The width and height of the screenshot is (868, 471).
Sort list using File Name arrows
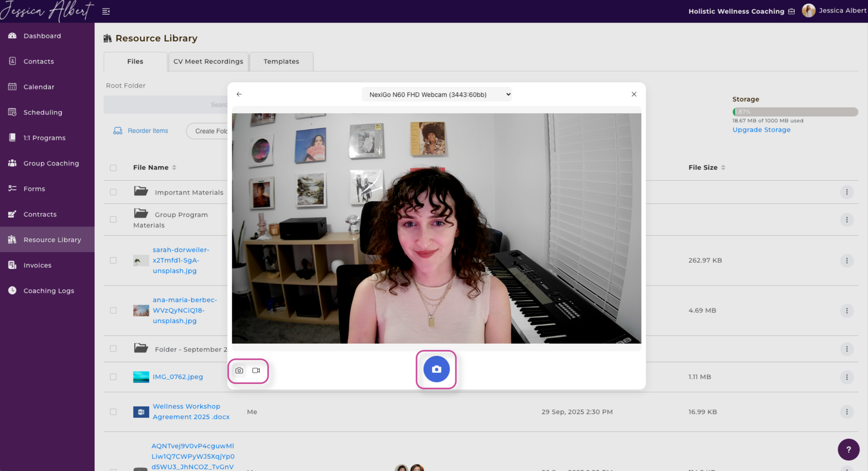click(x=174, y=168)
